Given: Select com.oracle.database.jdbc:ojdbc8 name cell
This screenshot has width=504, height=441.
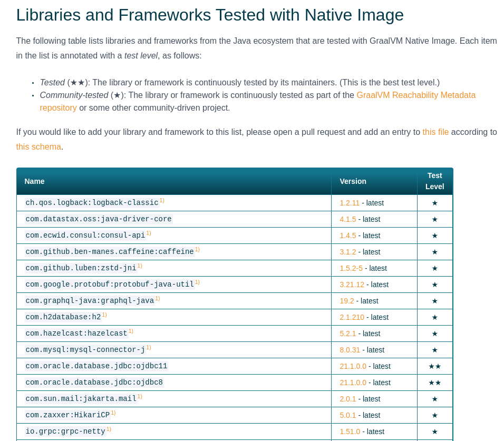Looking at the screenshot, I should click(174, 383).
